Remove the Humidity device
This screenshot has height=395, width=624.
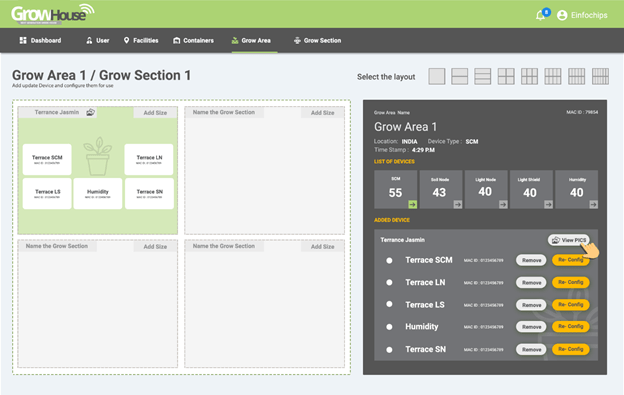pyautogui.click(x=531, y=327)
